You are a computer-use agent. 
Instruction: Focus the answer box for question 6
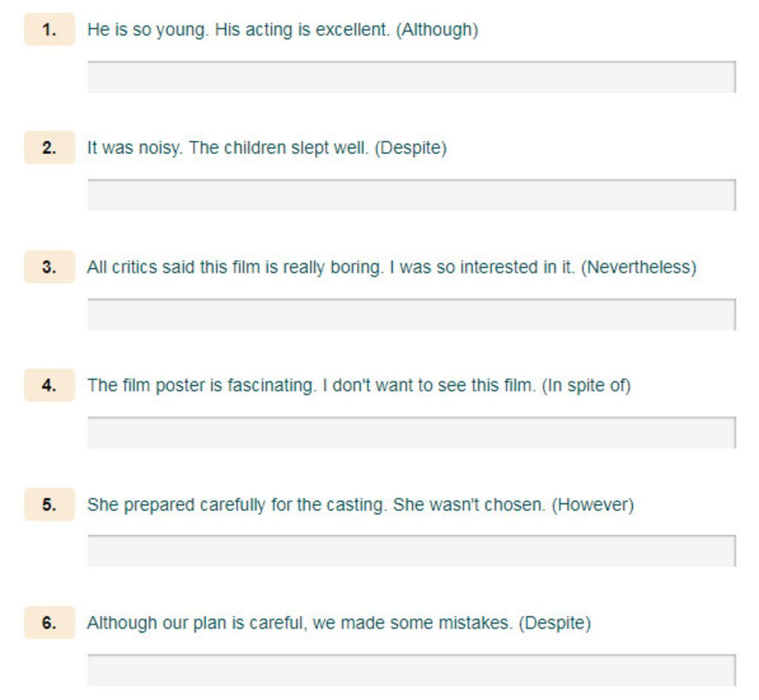coord(411,670)
